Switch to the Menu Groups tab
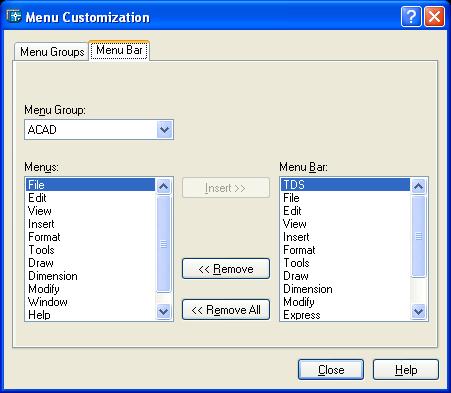This screenshot has width=451, height=393. tap(52, 52)
